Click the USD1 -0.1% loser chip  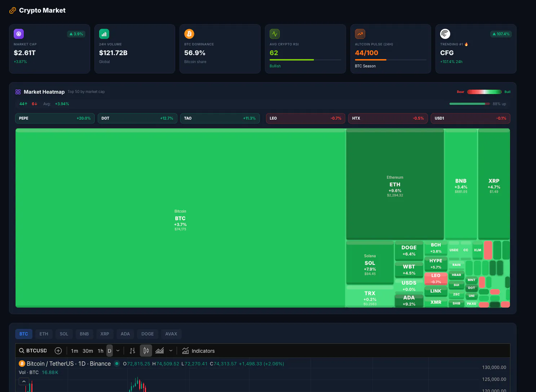click(x=470, y=118)
